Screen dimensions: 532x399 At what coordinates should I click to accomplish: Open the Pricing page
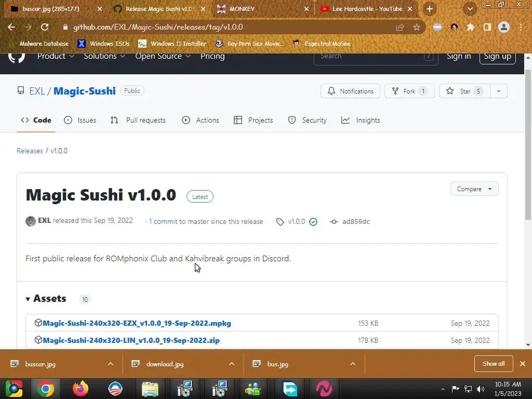[212, 56]
